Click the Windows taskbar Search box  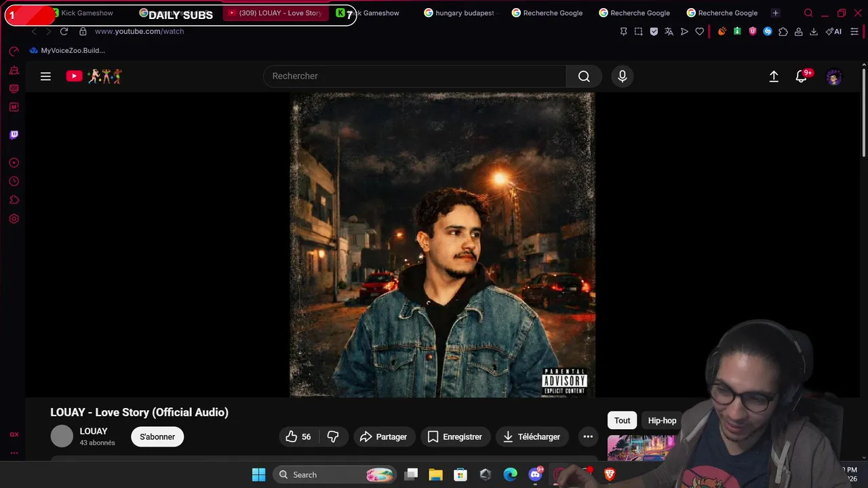pyautogui.click(x=336, y=474)
